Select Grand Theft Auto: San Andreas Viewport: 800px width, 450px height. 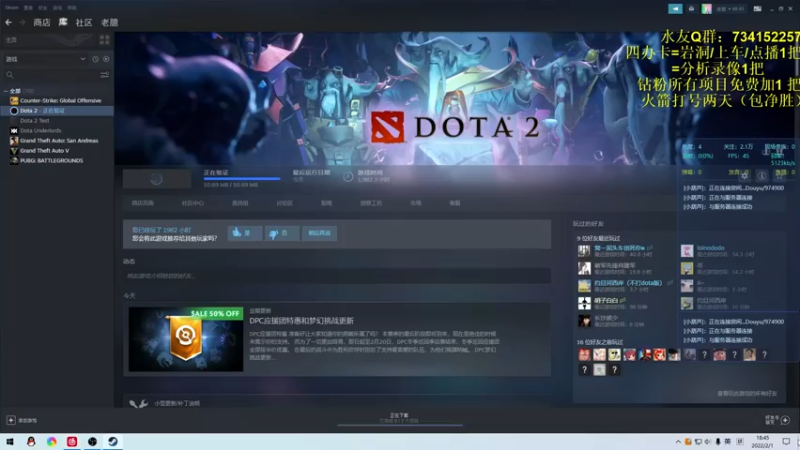point(59,141)
